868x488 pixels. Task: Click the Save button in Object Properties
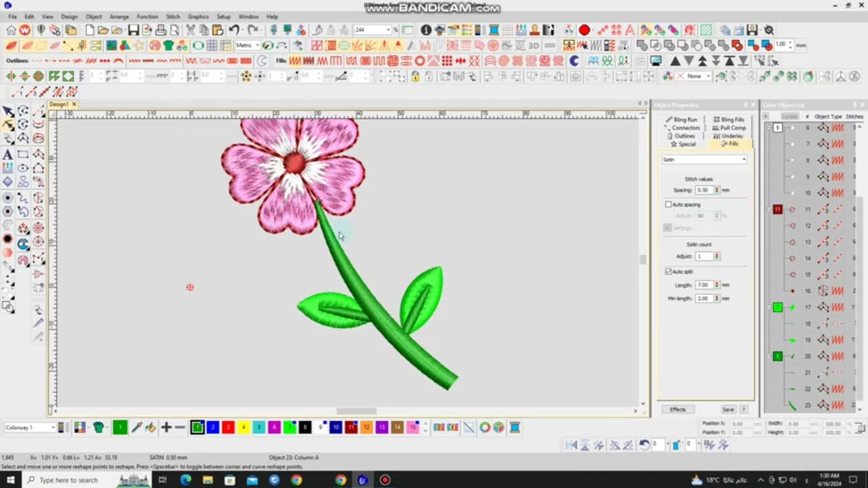coord(728,409)
